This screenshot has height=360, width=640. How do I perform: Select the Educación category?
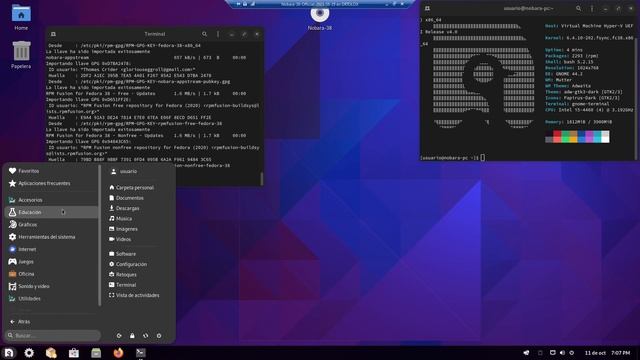pyautogui.click(x=51, y=212)
